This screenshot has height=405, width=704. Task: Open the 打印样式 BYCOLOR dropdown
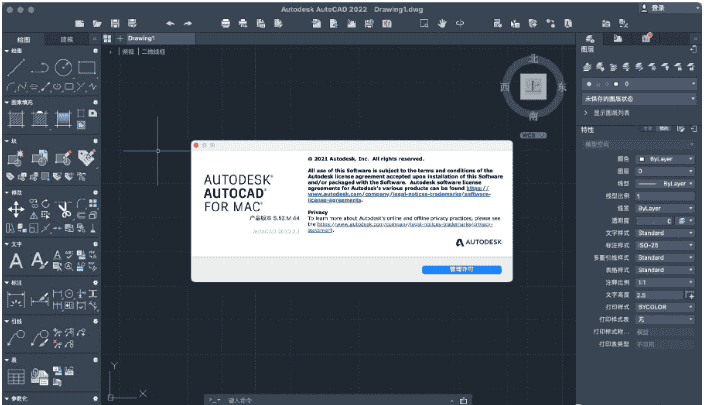point(665,307)
